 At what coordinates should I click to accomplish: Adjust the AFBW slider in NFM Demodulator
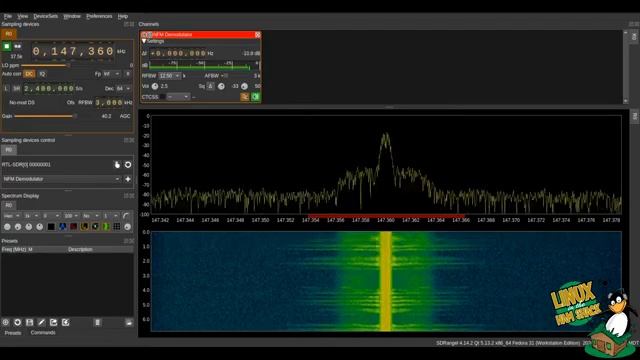tap(236, 76)
